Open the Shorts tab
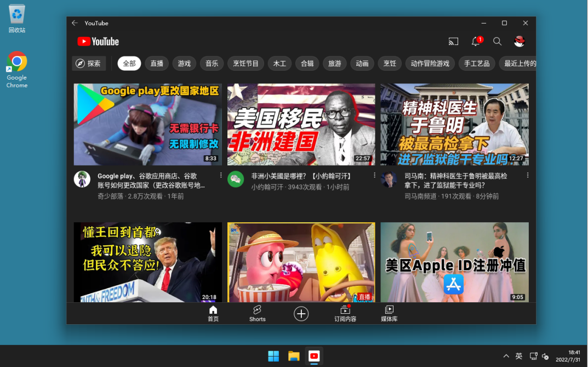 [x=257, y=313]
